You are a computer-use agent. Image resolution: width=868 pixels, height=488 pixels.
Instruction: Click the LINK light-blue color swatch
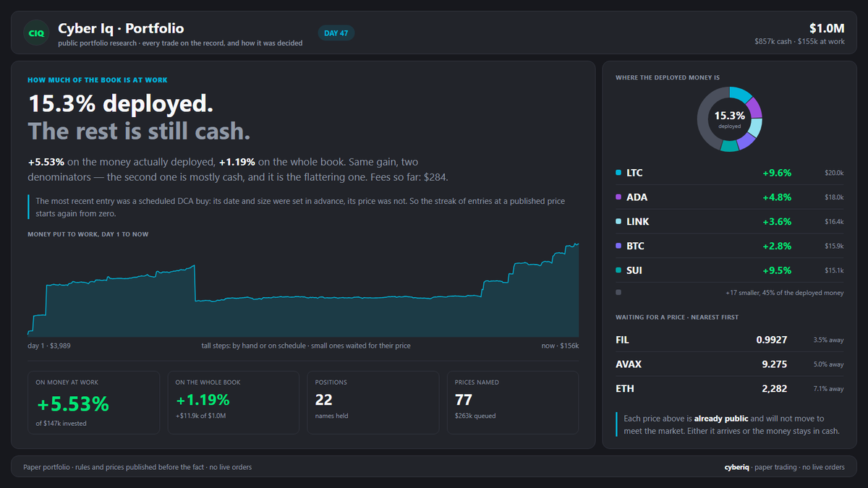pos(618,222)
